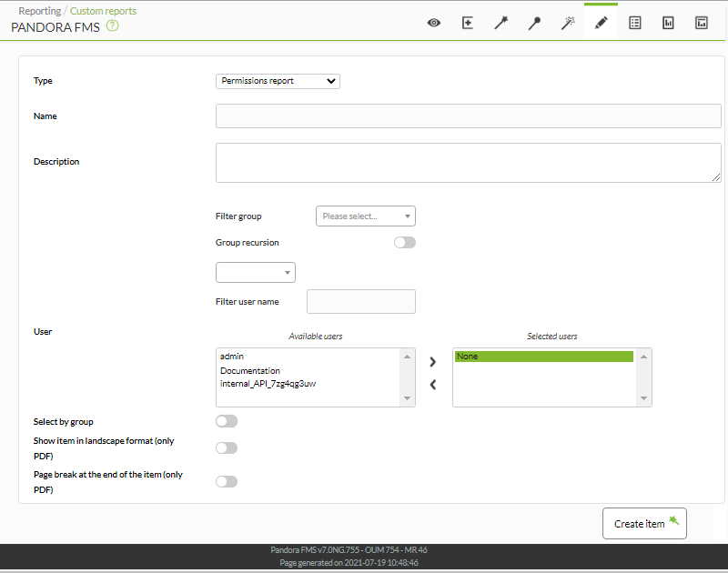Click the Name input field

468,116
